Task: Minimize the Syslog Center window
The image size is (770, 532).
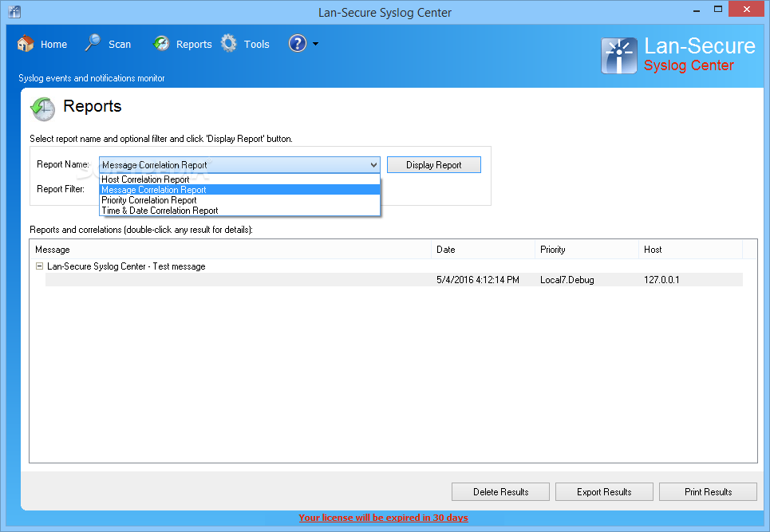Action: tap(697, 10)
